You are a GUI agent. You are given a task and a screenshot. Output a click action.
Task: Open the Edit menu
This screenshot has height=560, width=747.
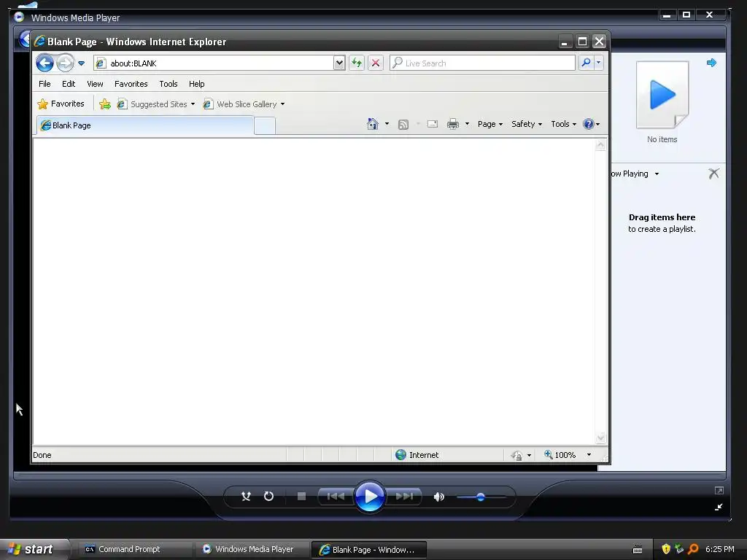coord(69,84)
